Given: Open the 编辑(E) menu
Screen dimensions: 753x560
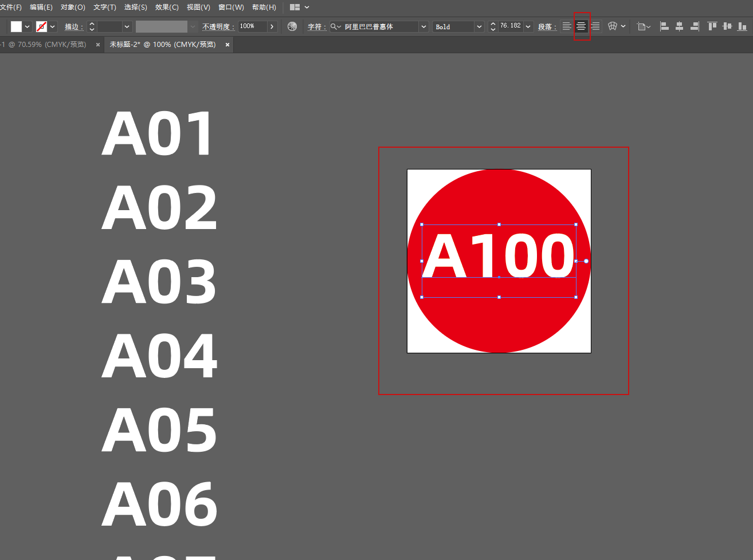Looking at the screenshot, I should (x=41, y=7).
